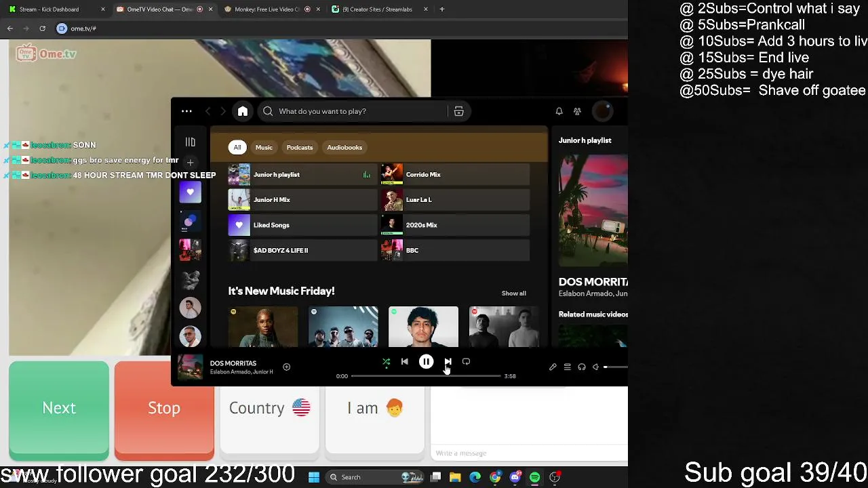Open the OmeTV I am gender selector
This screenshot has height=488, width=868.
click(375, 408)
